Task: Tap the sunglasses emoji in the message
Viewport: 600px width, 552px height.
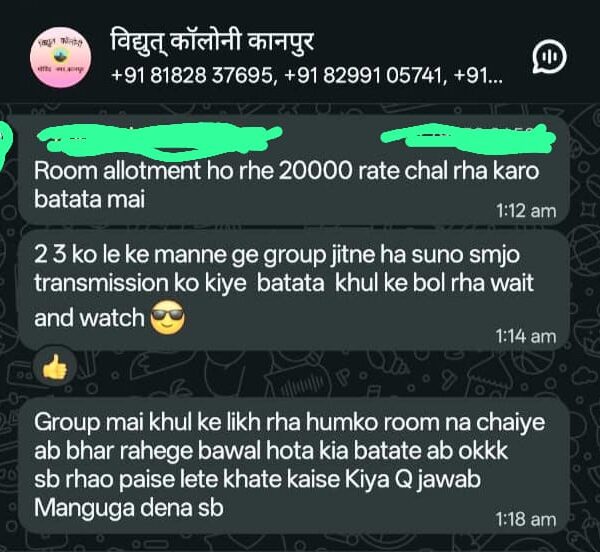Action: [168, 318]
